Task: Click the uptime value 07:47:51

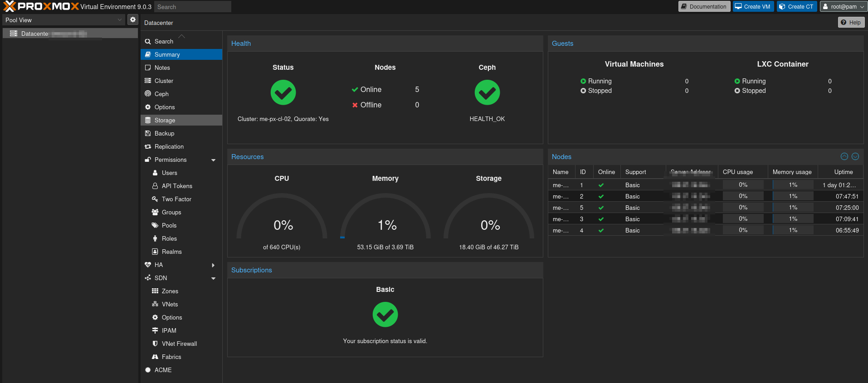Action: pos(847,196)
